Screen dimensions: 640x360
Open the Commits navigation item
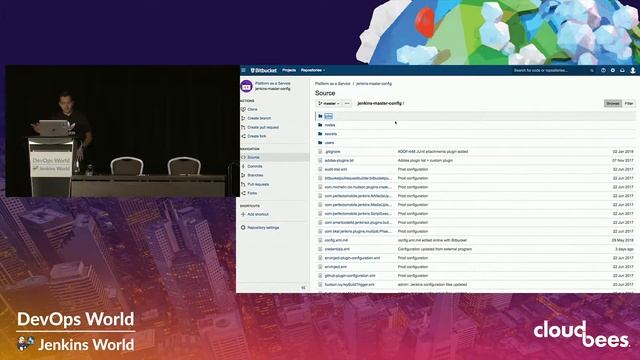pyautogui.click(x=255, y=167)
